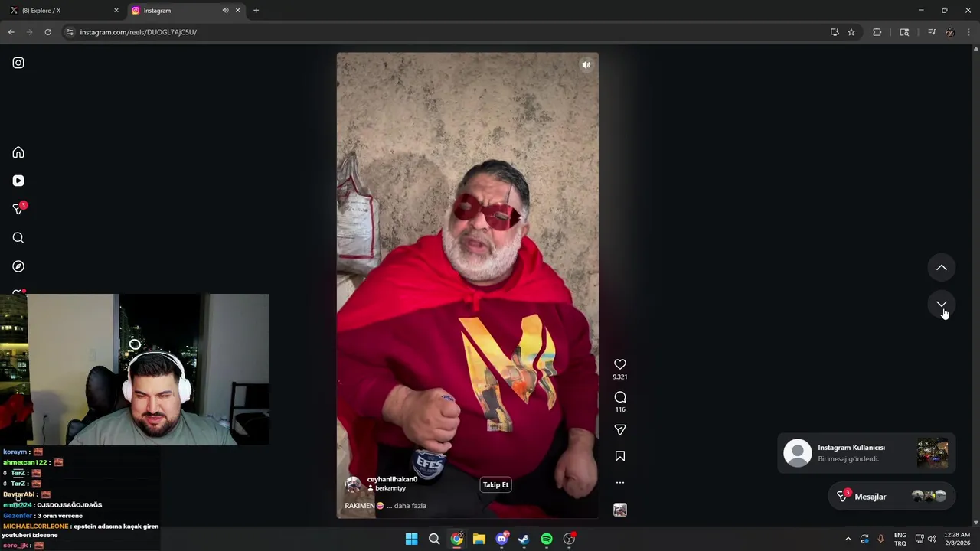Open Chrome's three-dot menu

pyautogui.click(x=969, y=32)
